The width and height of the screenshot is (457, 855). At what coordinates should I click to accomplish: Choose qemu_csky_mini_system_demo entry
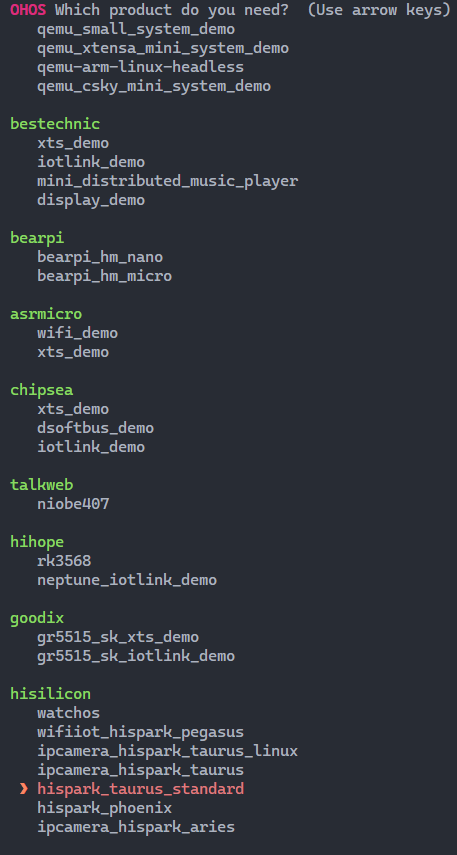154,86
